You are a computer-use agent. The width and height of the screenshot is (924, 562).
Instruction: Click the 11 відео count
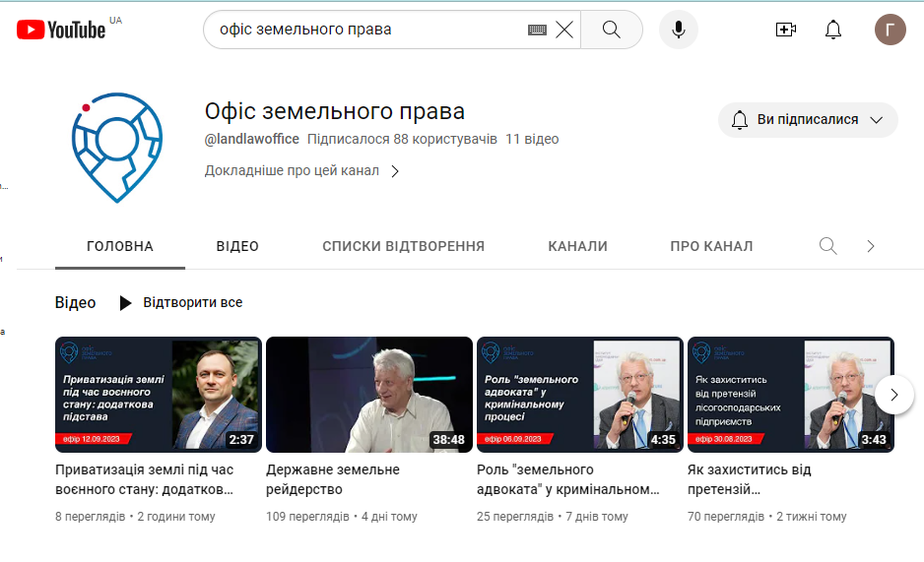point(532,140)
